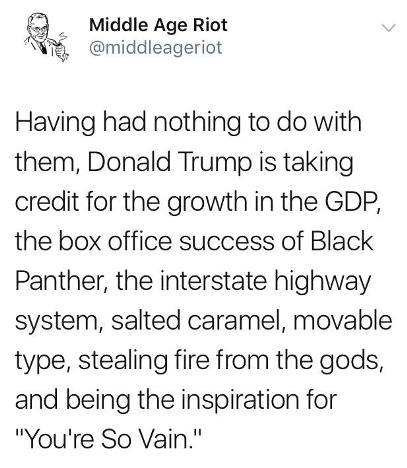Click the Middle Age Riot profile avatar
Image resolution: width=407 pixels, height=468 pixels.
tap(46, 37)
